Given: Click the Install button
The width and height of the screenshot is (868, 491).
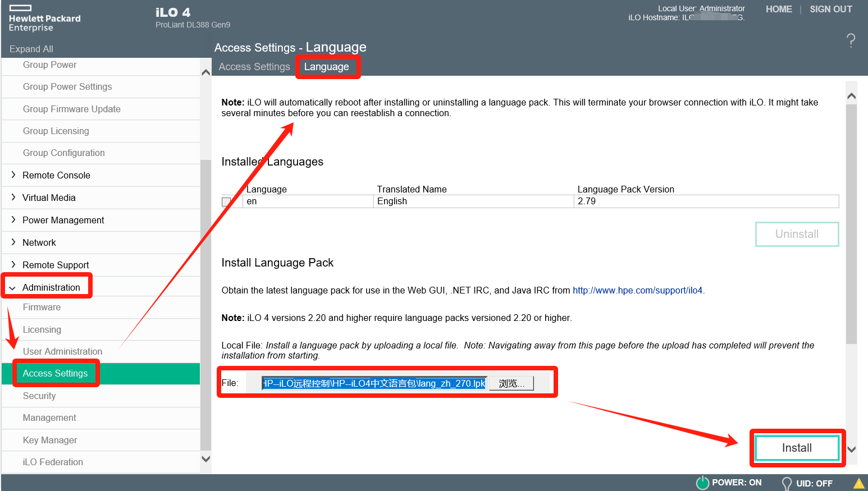Looking at the screenshot, I should 796,448.
